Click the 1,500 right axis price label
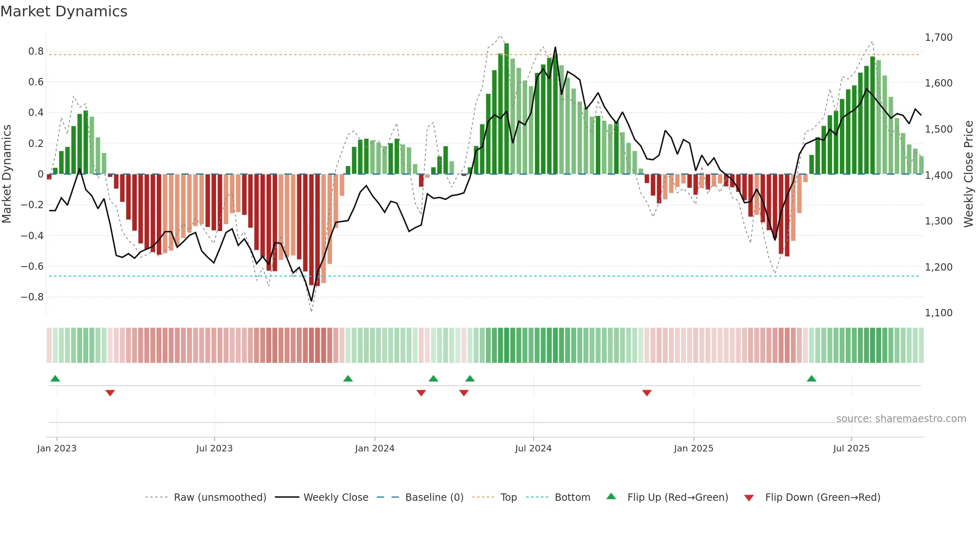Viewport: 980px width, 551px height. click(939, 129)
